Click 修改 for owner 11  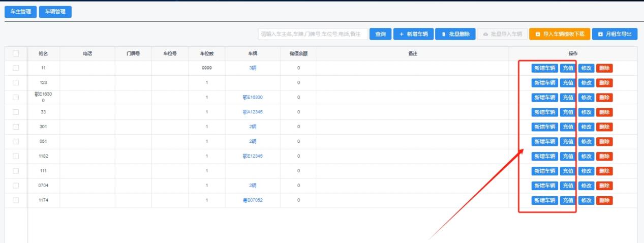pyautogui.click(x=586, y=68)
